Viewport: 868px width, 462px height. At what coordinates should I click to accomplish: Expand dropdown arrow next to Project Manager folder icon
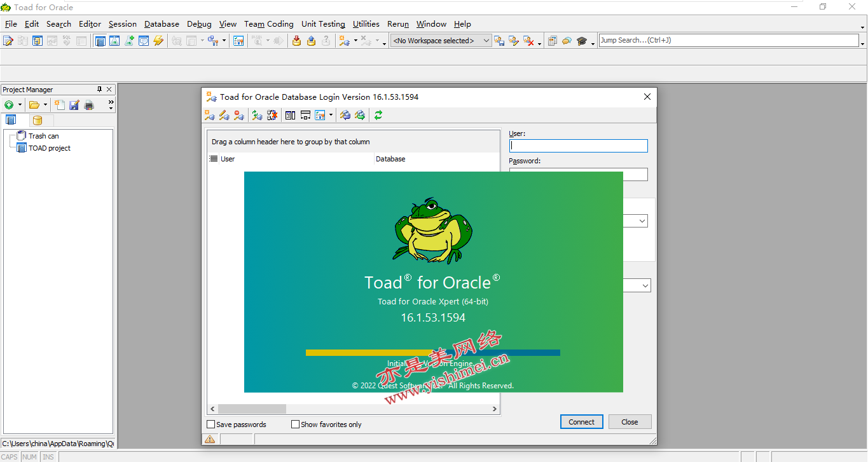pos(45,105)
